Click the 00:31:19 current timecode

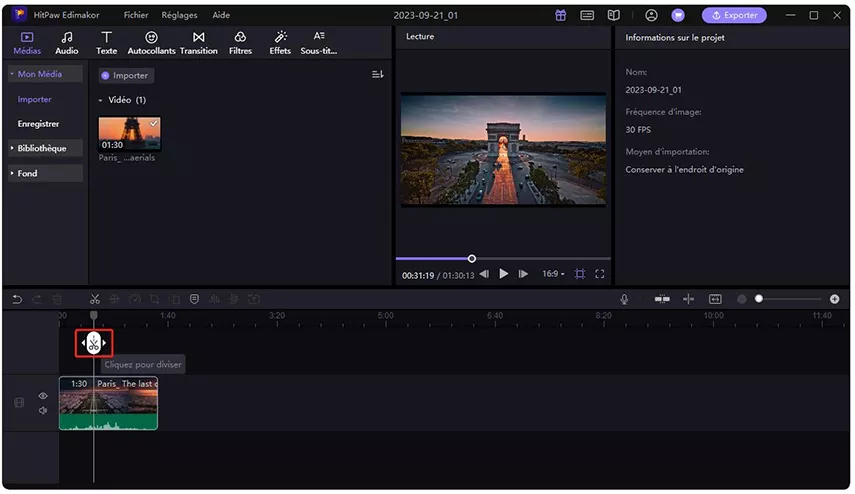point(418,276)
